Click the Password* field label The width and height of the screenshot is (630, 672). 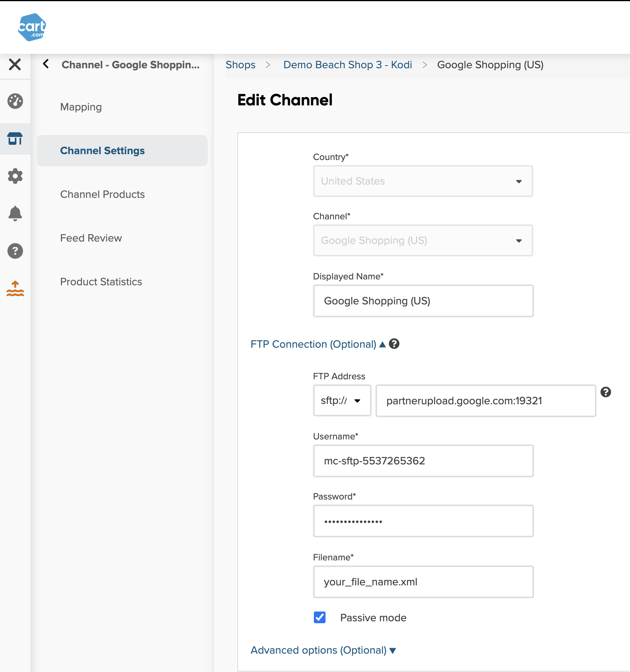[x=335, y=496]
